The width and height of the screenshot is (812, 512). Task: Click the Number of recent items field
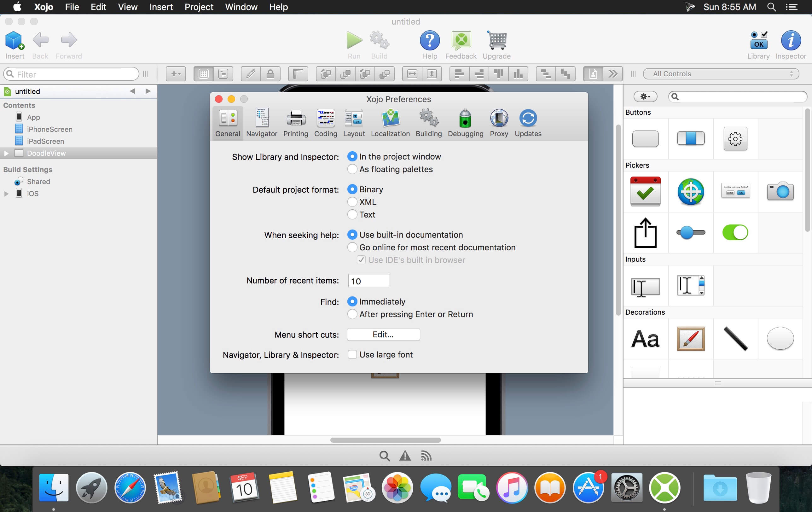(x=368, y=281)
